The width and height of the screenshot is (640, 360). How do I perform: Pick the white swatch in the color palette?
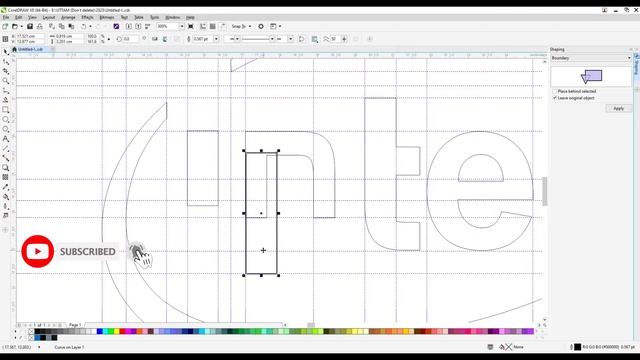[94, 331]
